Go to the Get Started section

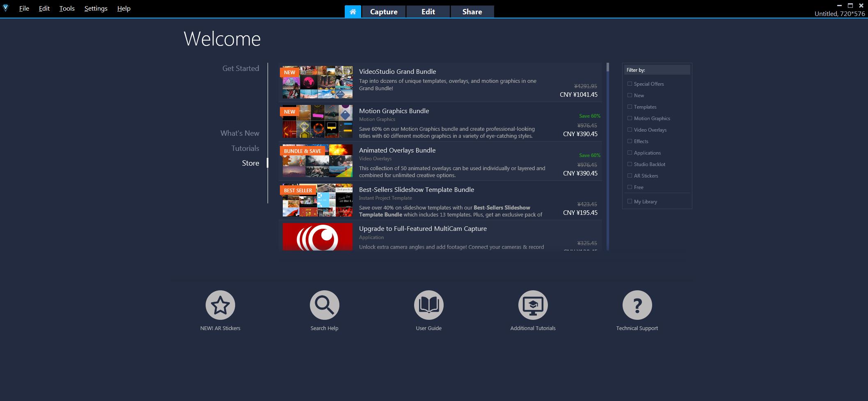(x=241, y=68)
